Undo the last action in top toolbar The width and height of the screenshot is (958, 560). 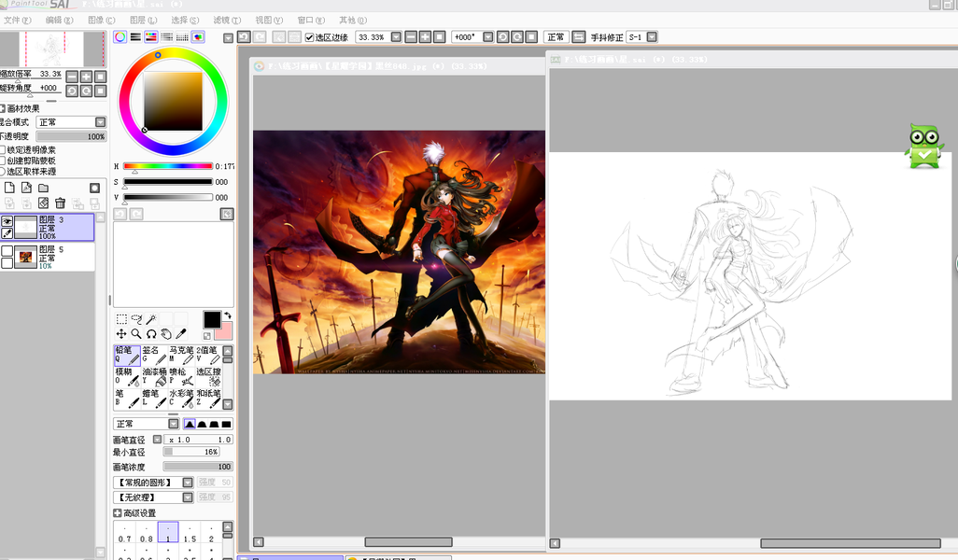(x=243, y=36)
